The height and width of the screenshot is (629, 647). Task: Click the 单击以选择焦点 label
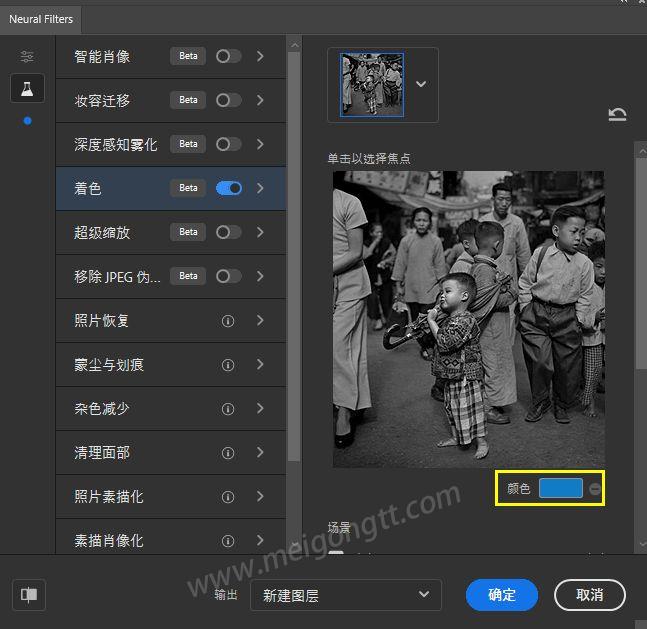click(369, 158)
